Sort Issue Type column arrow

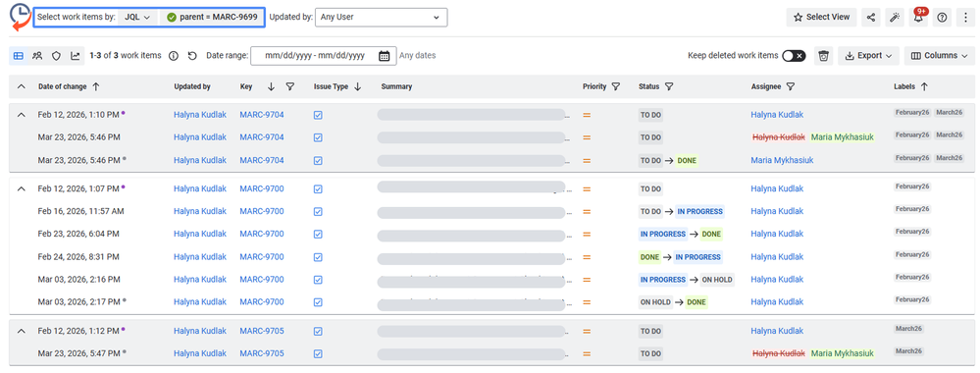[357, 87]
